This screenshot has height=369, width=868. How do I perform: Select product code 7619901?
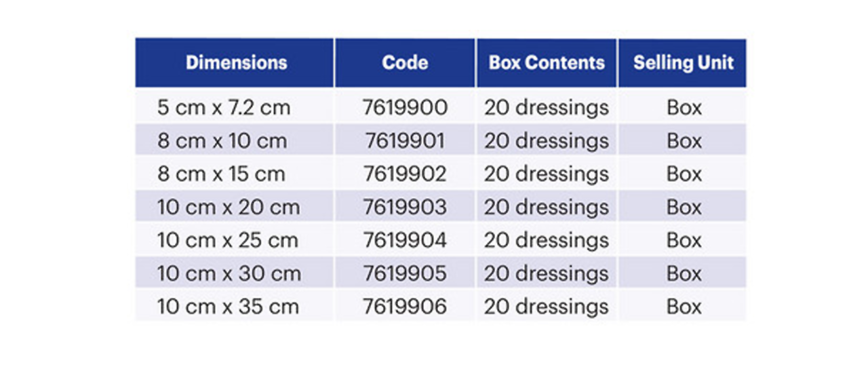pos(405,141)
